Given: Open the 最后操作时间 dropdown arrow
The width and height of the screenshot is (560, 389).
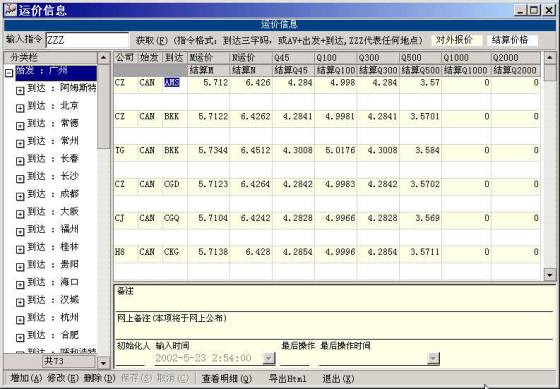Looking at the screenshot, I should [433, 358].
